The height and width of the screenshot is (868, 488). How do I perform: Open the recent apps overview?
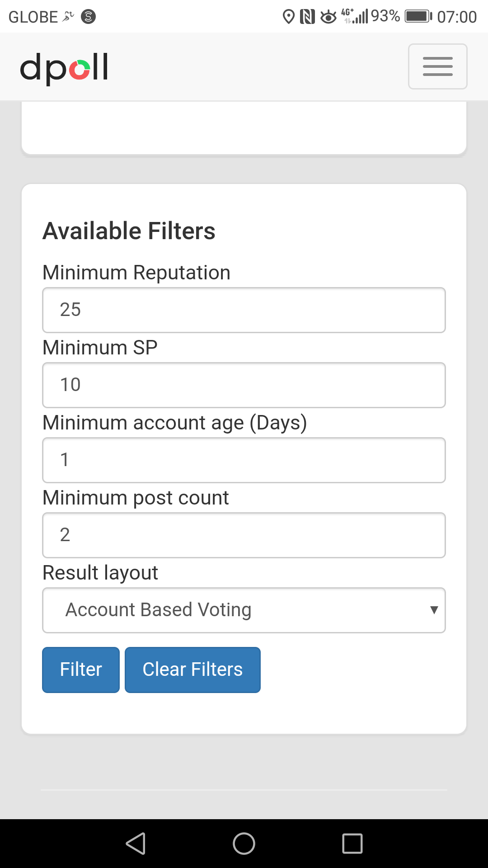point(352,844)
